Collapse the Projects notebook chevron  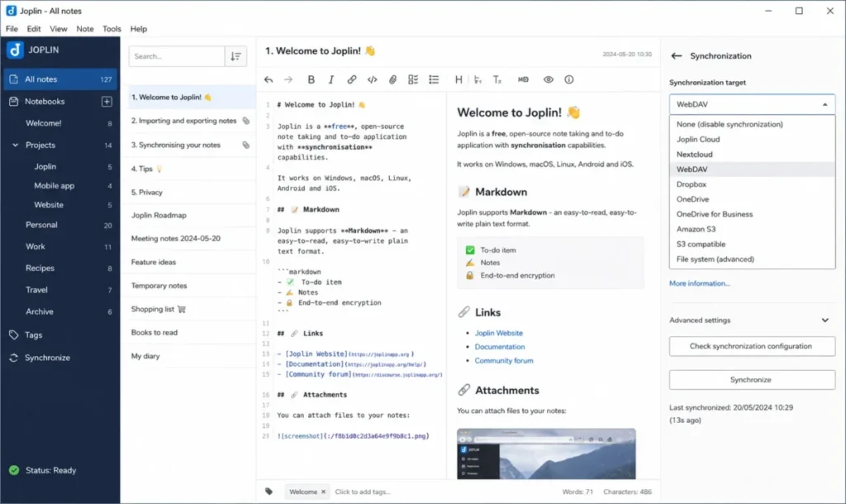(x=15, y=145)
